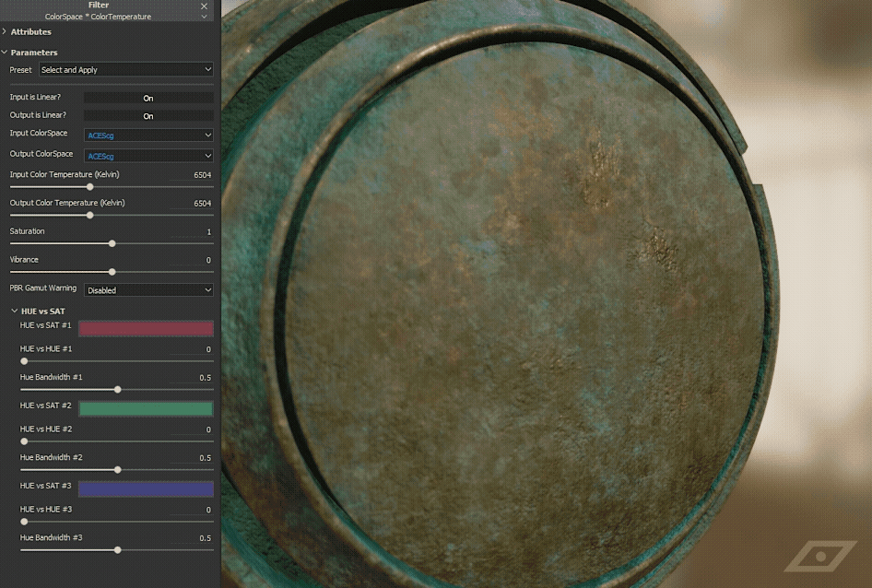Image resolution: width=872 pixels, height=588 pixels.
Task: Click the Hue Bandwidth #1 value field
Action: tap(192, 378)
